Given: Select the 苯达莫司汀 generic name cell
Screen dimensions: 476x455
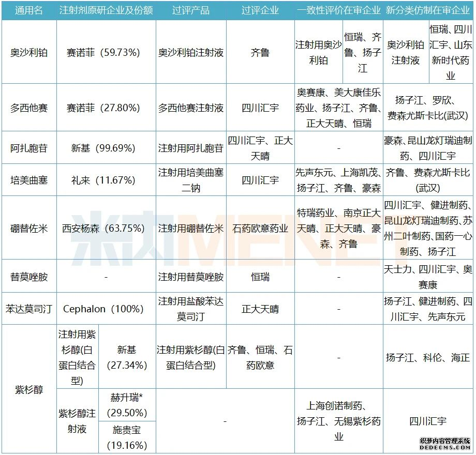Looking at the screenshot, I should (29, 309).
